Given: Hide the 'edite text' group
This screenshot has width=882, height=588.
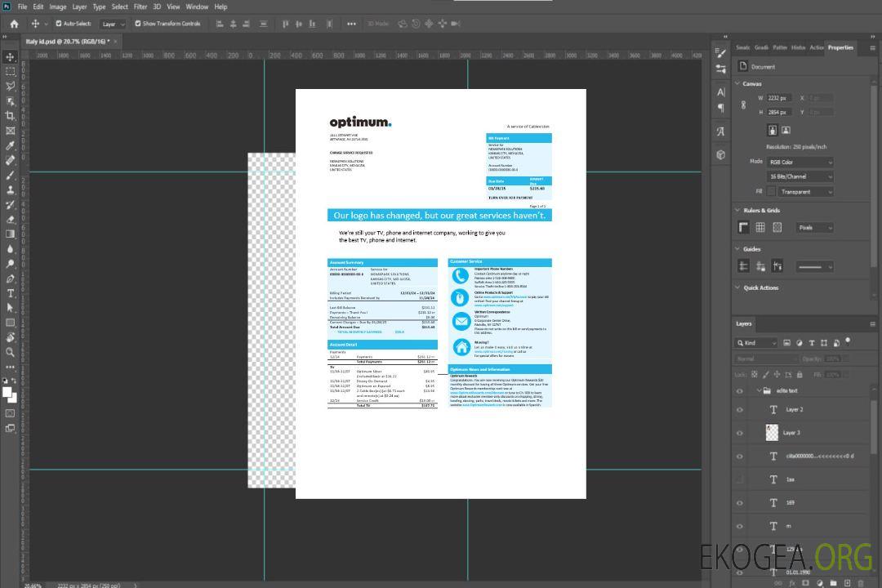Looking at the screenshot, I should click(740, 390).
